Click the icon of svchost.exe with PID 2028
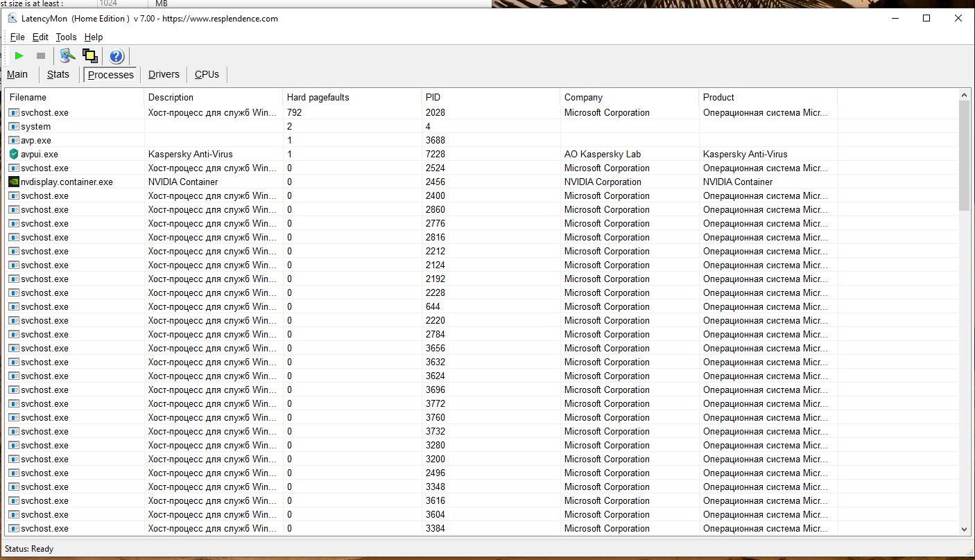 click(14, 112)
